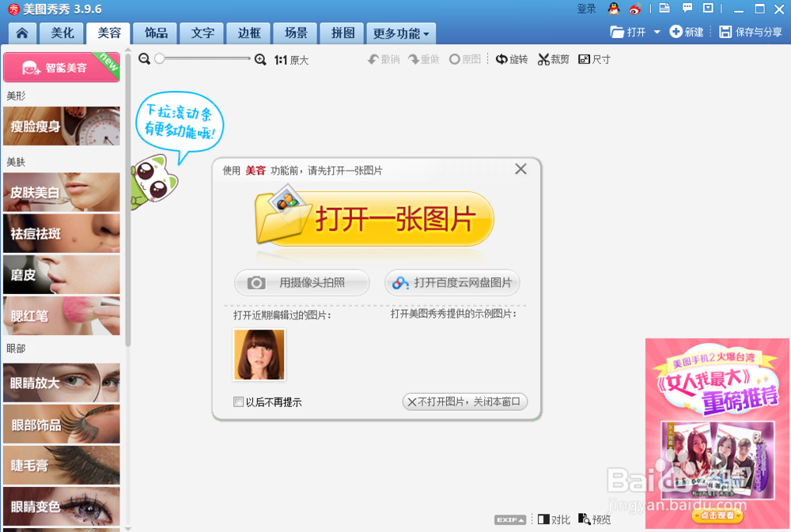
Task: Click the 打开 folder button
Action: tap(628, 32)
